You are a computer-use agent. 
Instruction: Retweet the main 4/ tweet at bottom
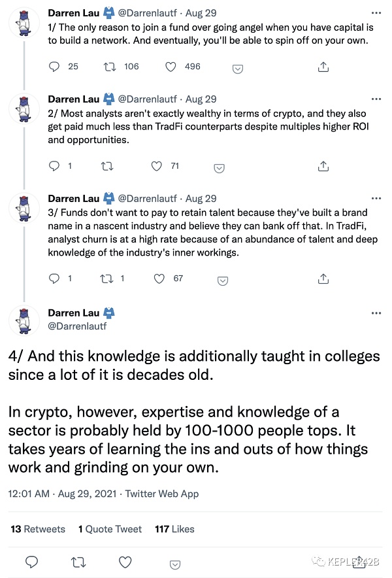point(78,562)
